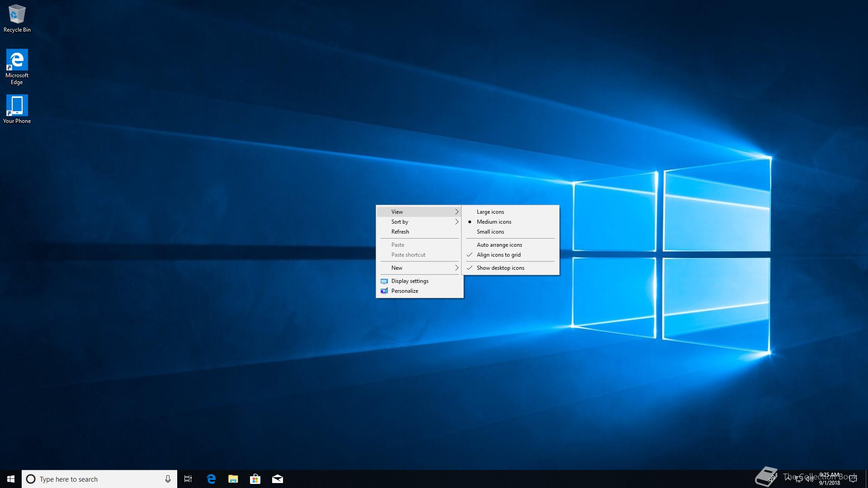Click the microphone icon in the search box

click(168, 479)
